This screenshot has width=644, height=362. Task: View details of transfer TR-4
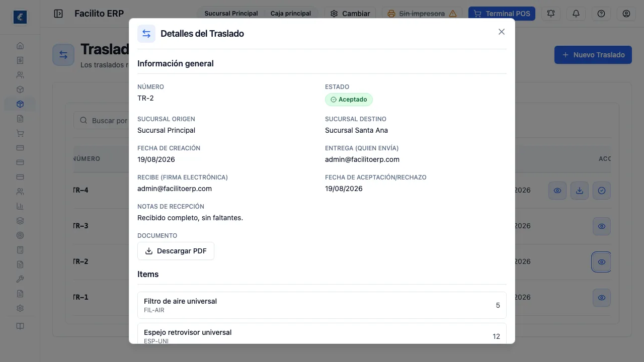(557, 191)
